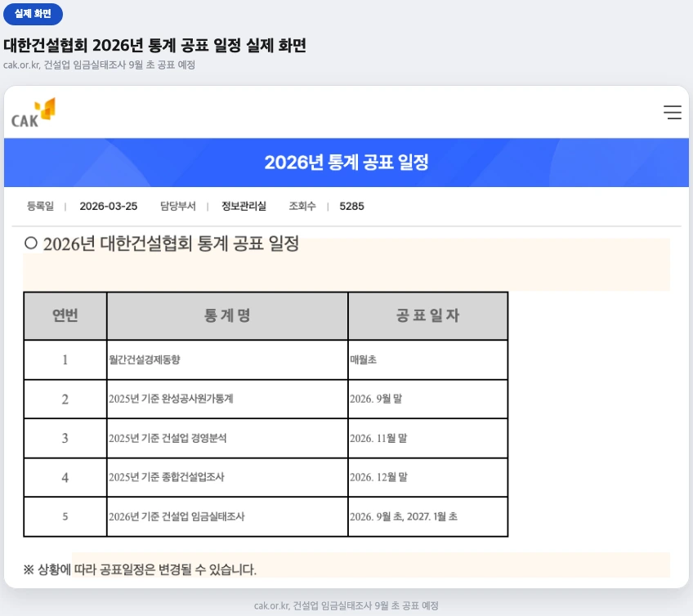
Task: Click the bottom caption cak.or.kr 건설업 임금실태조사
Action: (346, 605)
